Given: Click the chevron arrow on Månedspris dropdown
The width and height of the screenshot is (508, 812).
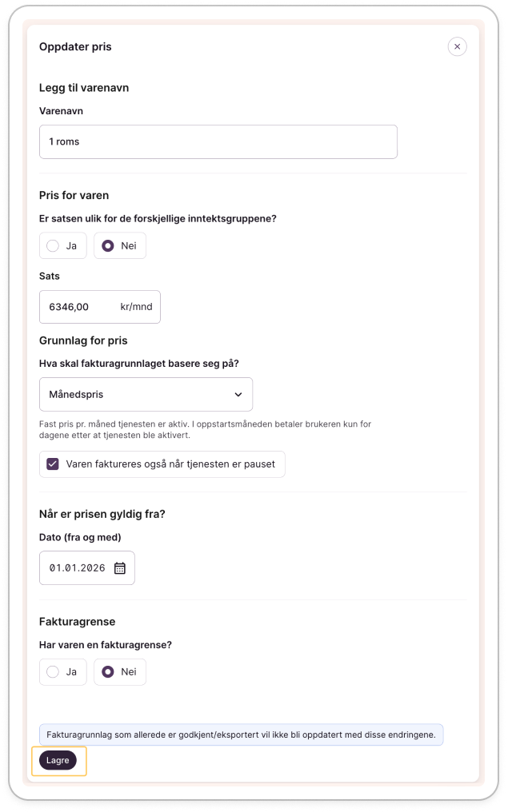Looking at the screenshot, I should [x=238, y=395].
